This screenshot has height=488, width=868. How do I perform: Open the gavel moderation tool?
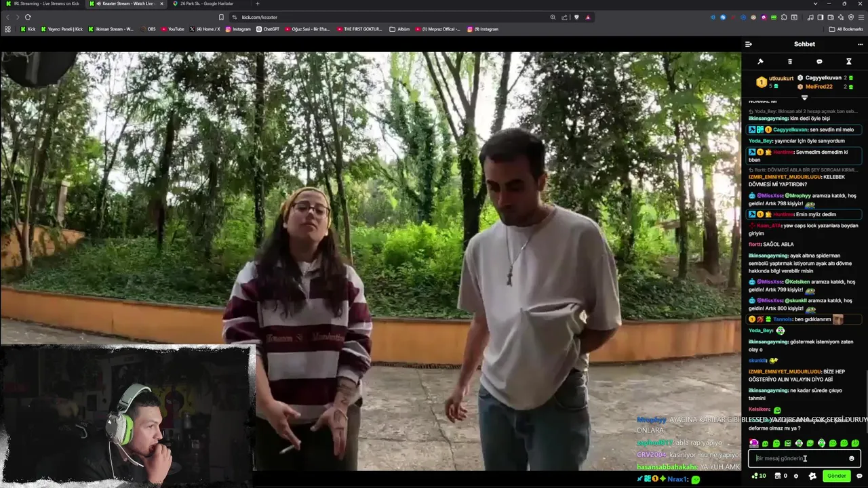(x=760, y=62)
